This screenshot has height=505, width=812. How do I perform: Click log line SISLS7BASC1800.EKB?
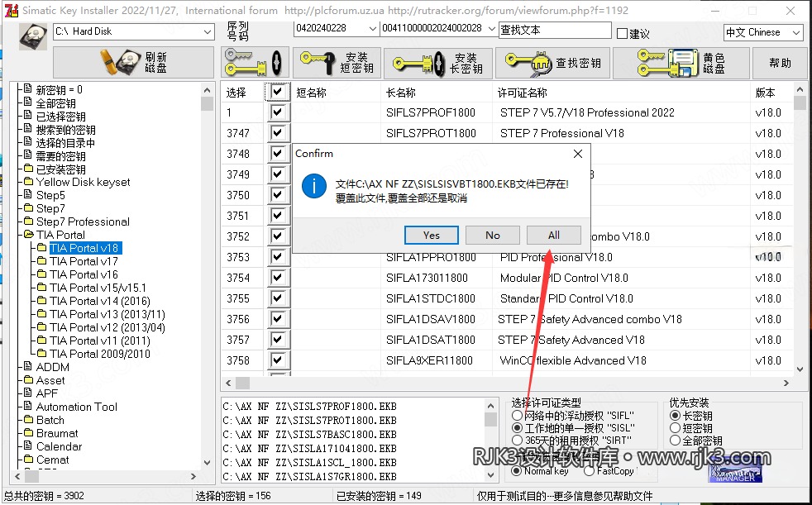tap(310, 434)
